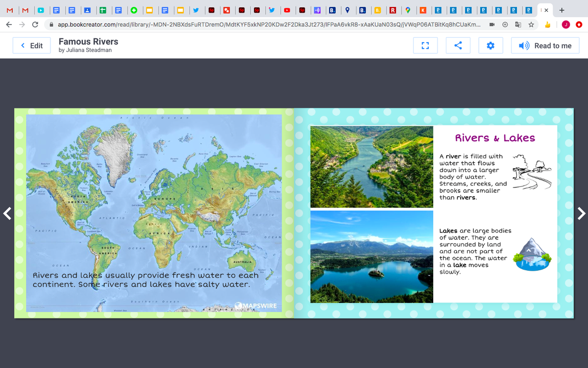Enter fullscreen reading mode
588x368 pixels.
click(425, 46)
